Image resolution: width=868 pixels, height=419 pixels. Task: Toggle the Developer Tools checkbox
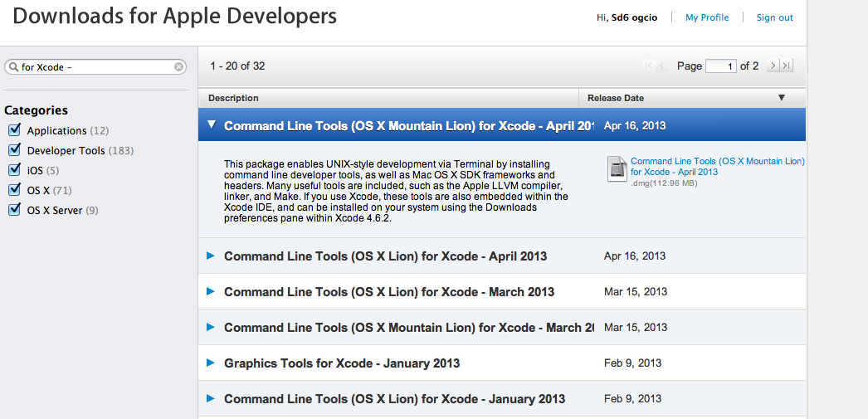pyautogui.click(x=14, y=150)
